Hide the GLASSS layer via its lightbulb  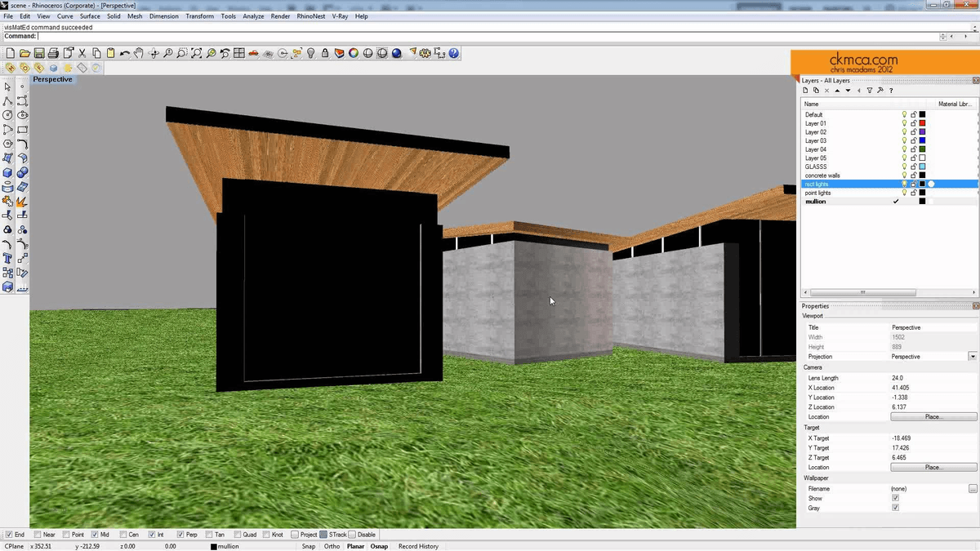[x=904, y=167]
